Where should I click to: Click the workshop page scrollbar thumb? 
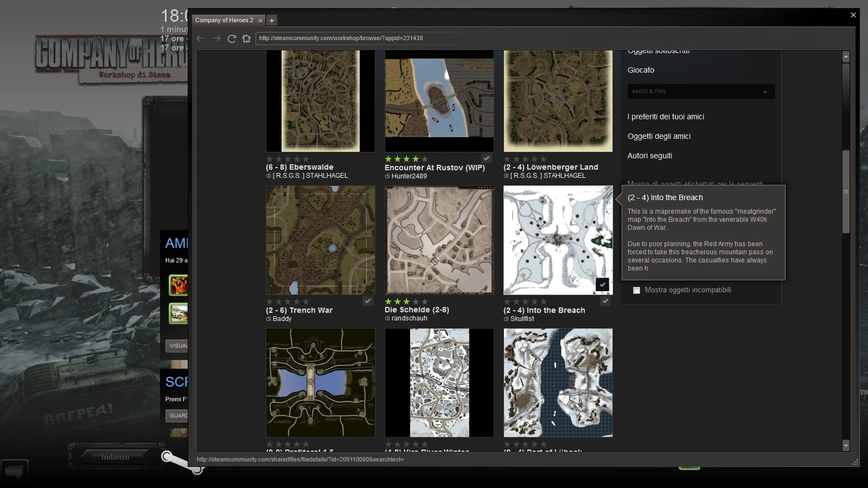click(x=846, y=191)
